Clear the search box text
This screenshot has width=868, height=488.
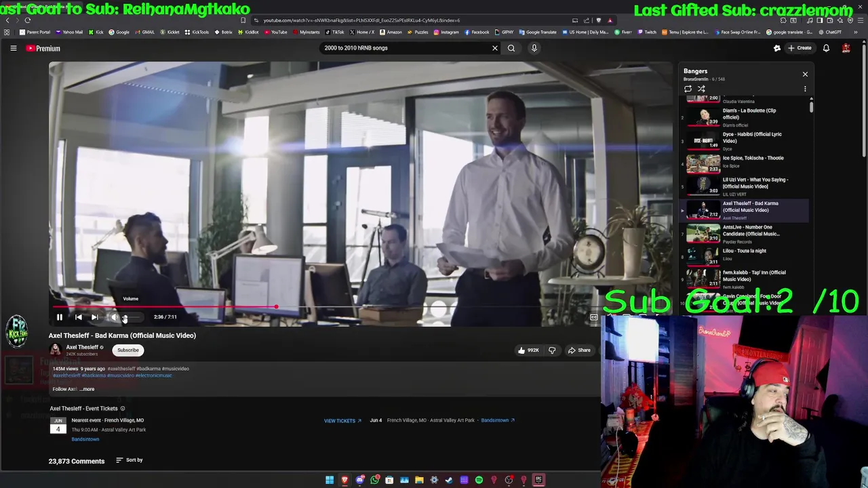click(x=495, y=48)
